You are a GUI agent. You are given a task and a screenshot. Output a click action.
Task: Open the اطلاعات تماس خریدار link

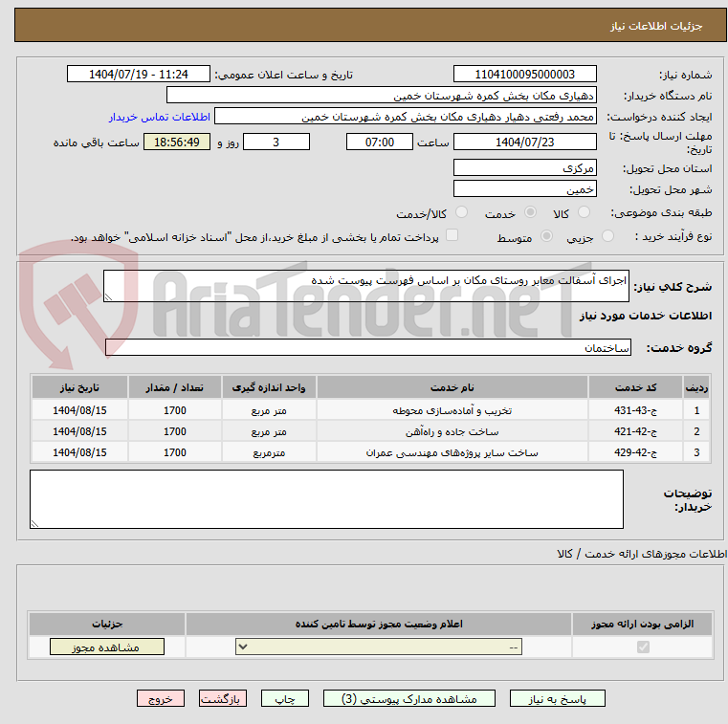159,117
